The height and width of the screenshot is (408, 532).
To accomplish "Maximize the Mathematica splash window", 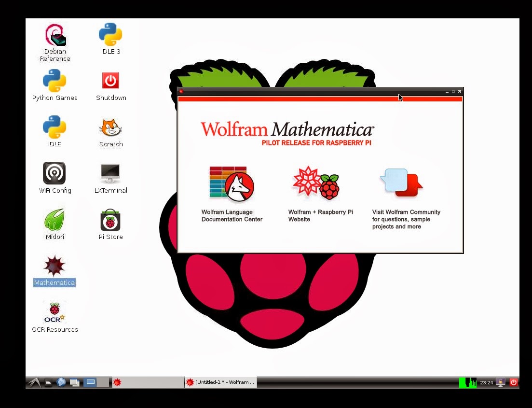I will 453,91.
